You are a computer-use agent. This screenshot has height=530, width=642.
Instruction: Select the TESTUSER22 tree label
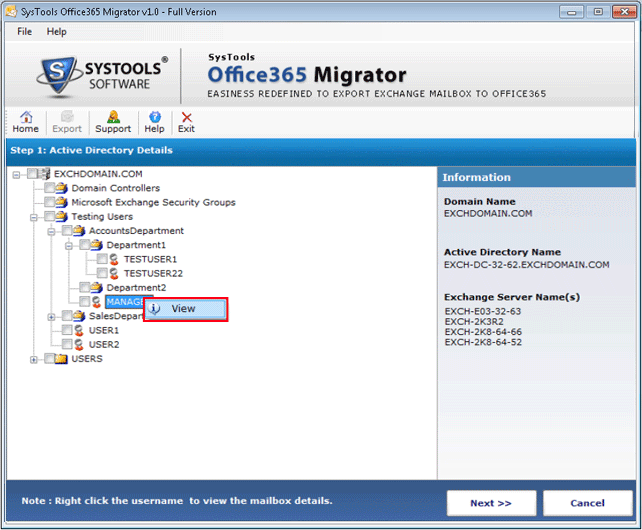pyautogui.click(x=154, y=273)
